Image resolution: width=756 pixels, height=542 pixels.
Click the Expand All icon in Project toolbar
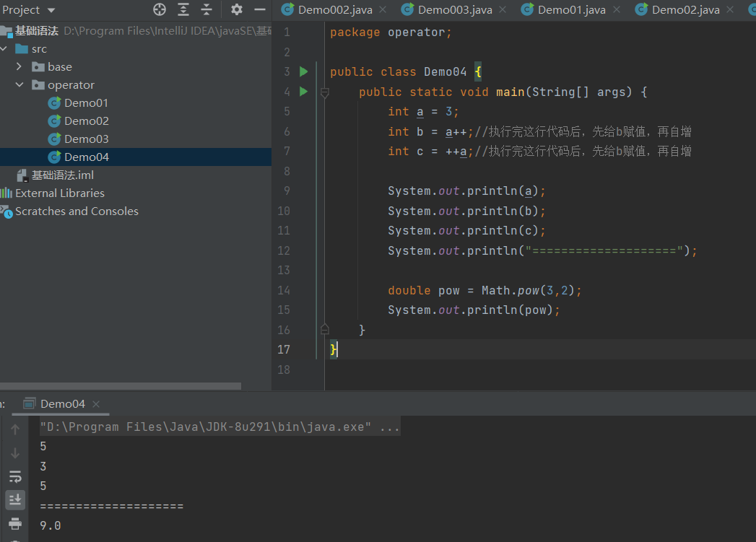pos(183,9)
